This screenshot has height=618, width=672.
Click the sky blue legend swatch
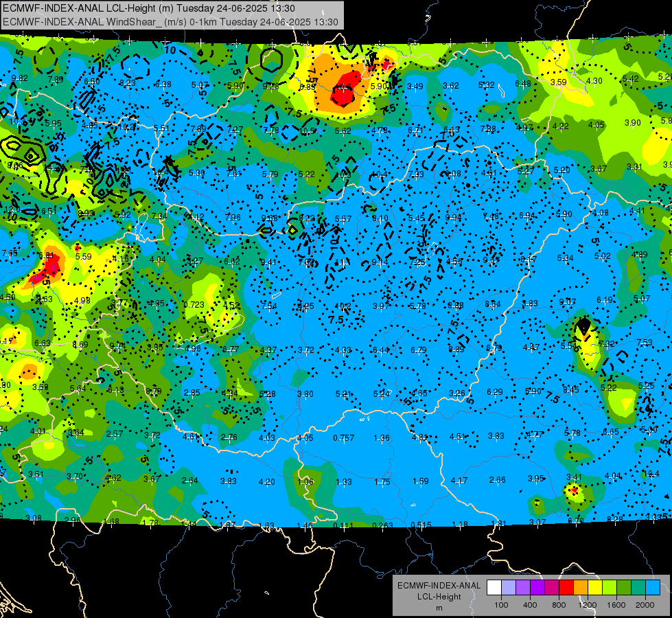point(652,588)
